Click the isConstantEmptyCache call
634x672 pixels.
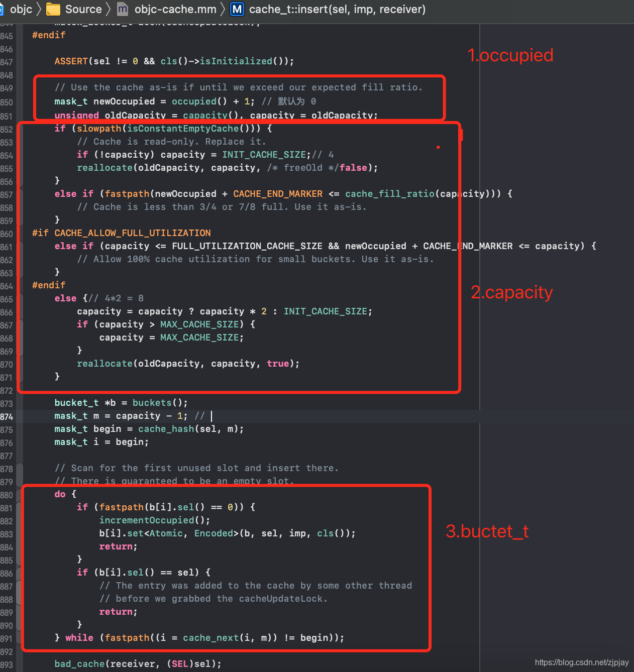click(x=183, y=129)
